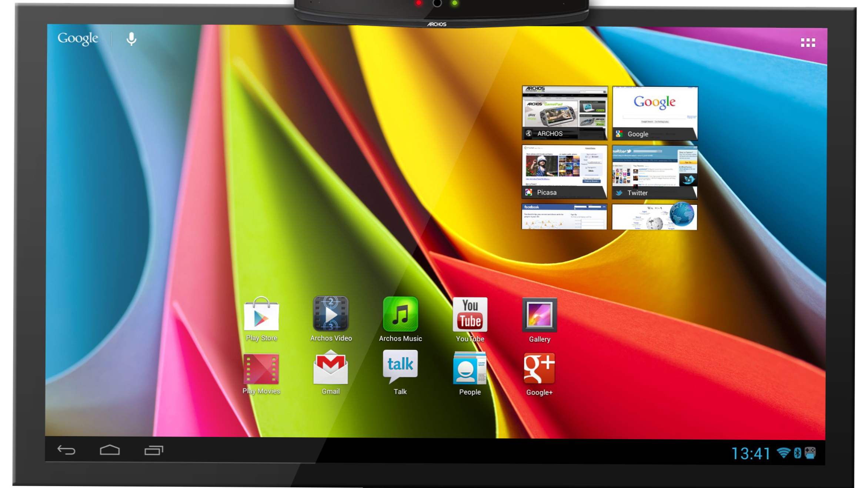Tap the Bluetooth status icon
This screenshot has width=868, height=488.
pyautogui.click(x=798, y=453)
